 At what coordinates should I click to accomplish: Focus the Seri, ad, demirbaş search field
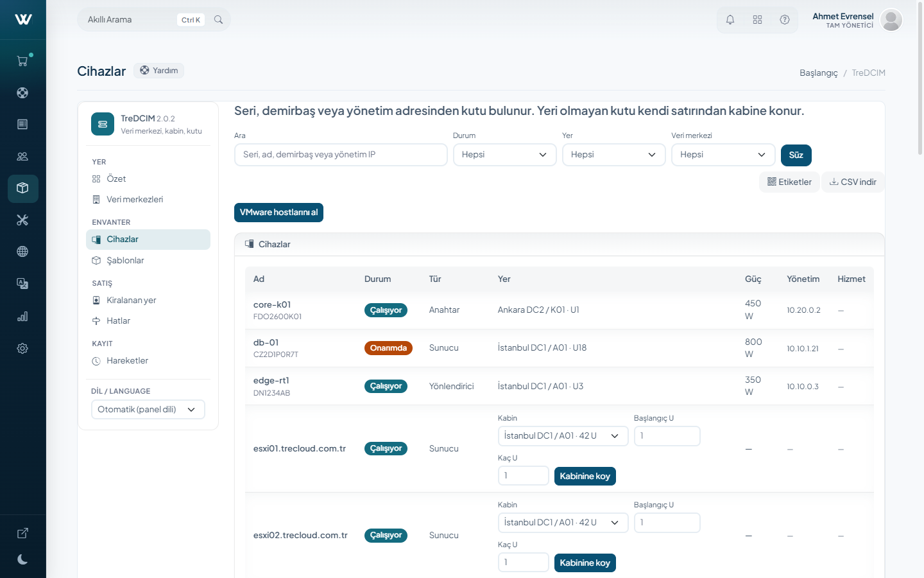(x=341, y=155)
